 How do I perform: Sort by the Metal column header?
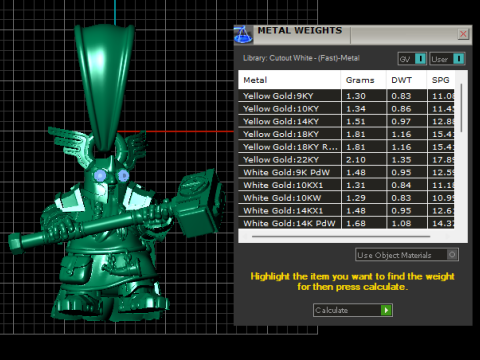coord(289,80)
